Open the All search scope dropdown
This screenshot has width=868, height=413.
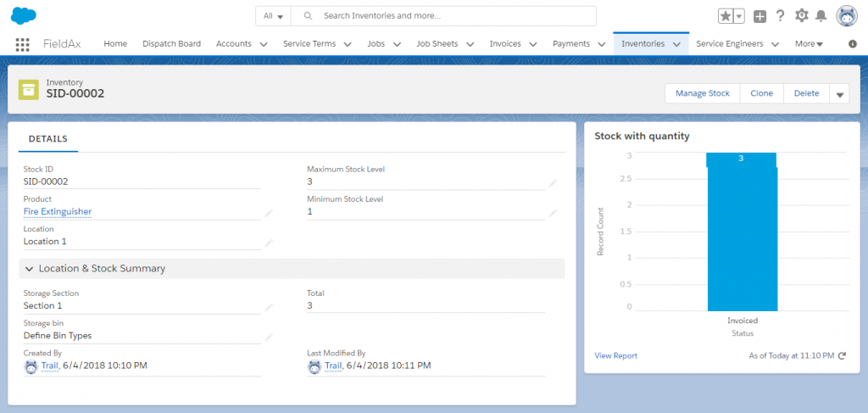273,16
